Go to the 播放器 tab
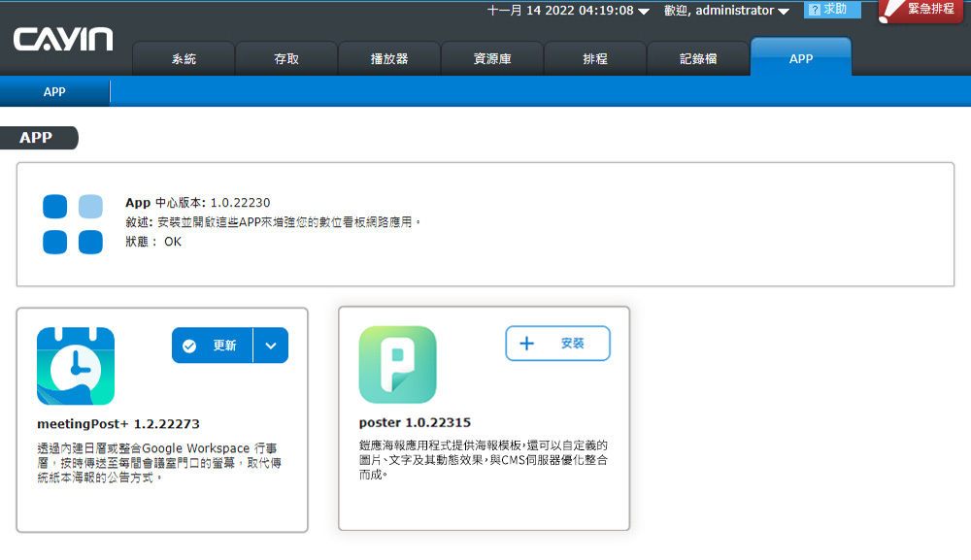Image resolution: width=971 pixels, height=560 pixels. click(389, 59)
